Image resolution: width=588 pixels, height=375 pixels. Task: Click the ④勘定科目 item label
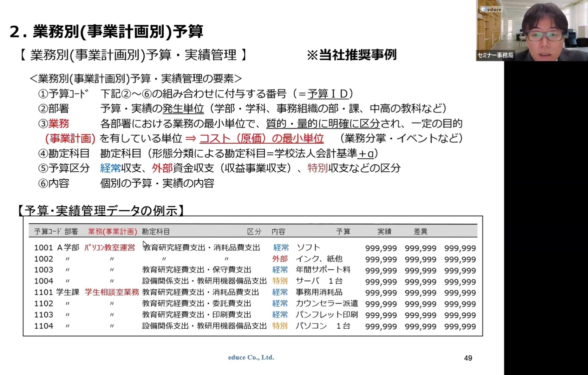(x=64, y=153)
